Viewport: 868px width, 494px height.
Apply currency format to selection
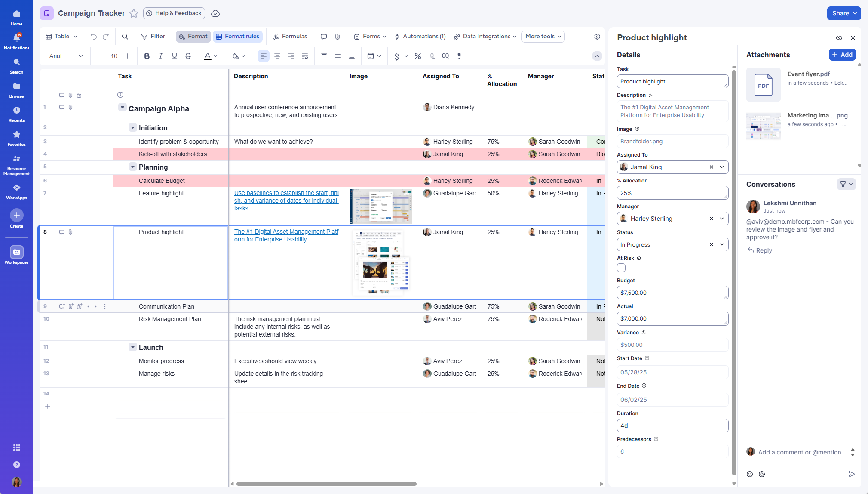click(396, 56)
